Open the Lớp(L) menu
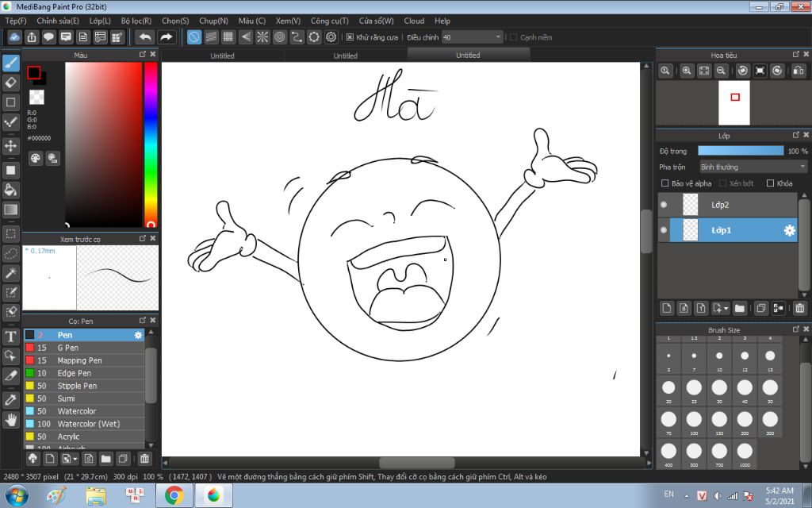Screen dimensions: 812x508 click(x=100, y=21)
